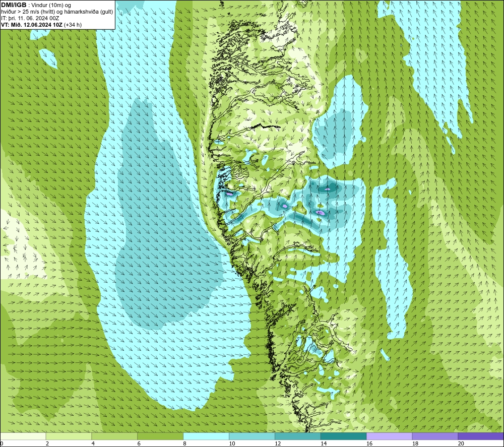This screenshot has height=447, width=504.
Task: Click the "Vindur (10m) og" caption text
Action: click(x=51, y=6)
